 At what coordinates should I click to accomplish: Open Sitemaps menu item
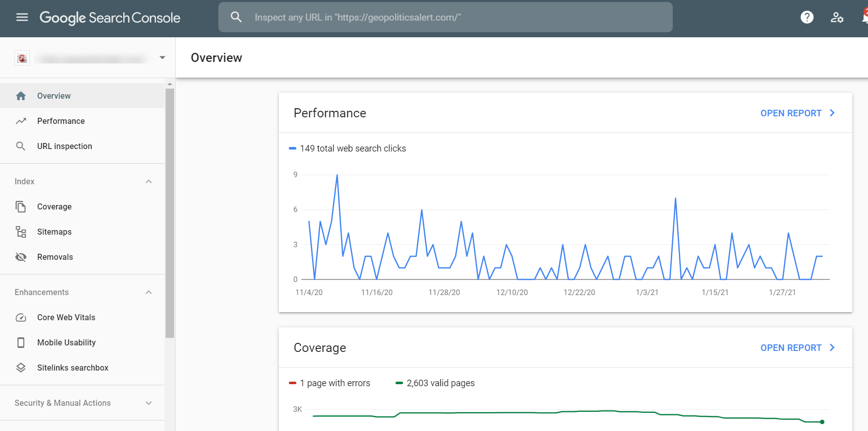point(83,232)
